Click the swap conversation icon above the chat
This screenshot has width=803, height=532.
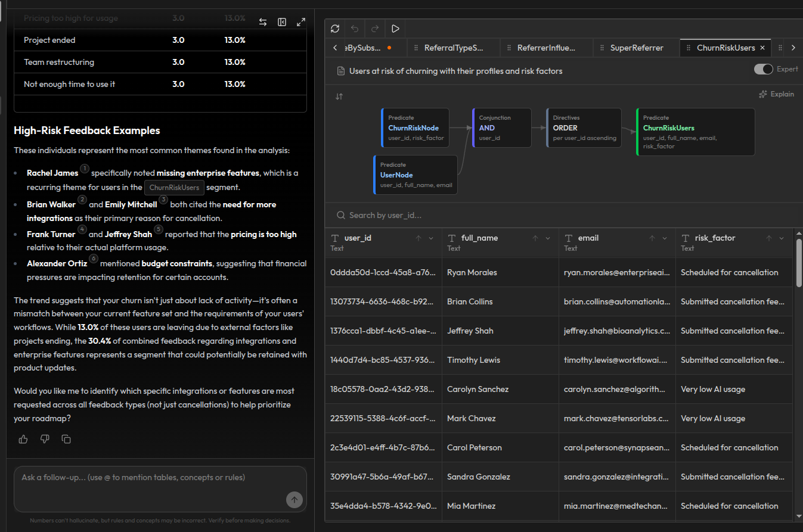[262, 21]
